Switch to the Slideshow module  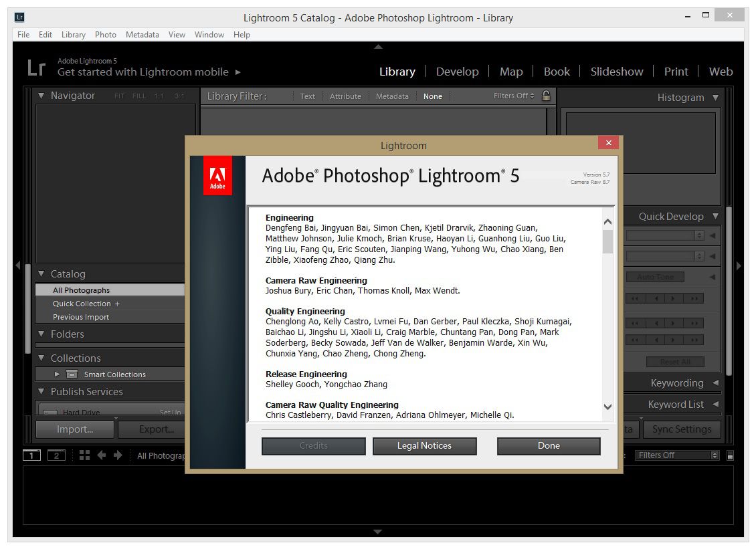coord(617,72)
